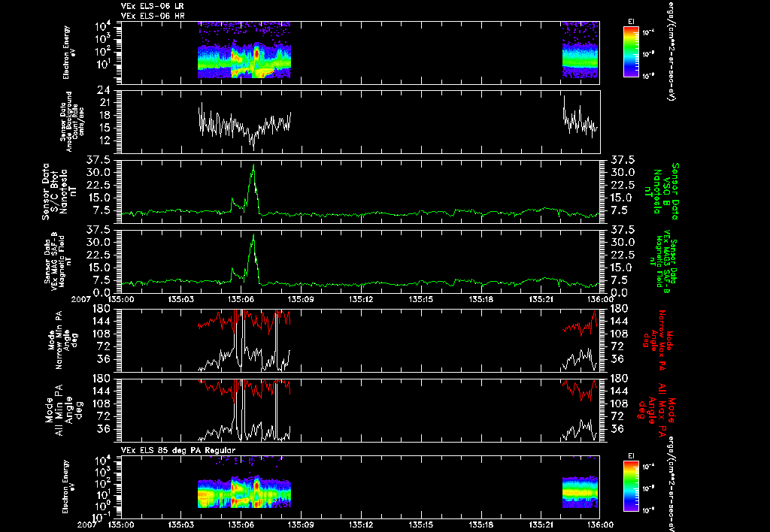Select the red 'Narrow Max PA Angle' label
Screen dimensions: 770x532
[x=657, y=339]
